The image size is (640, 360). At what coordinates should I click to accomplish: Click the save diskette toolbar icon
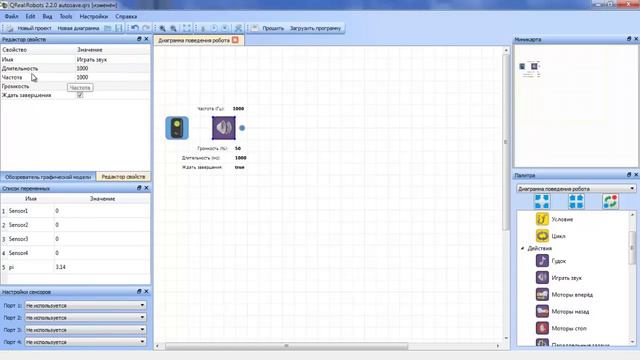118,28
